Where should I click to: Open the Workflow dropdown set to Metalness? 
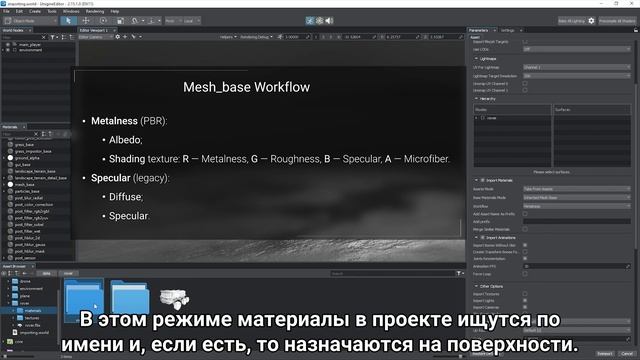577,206
